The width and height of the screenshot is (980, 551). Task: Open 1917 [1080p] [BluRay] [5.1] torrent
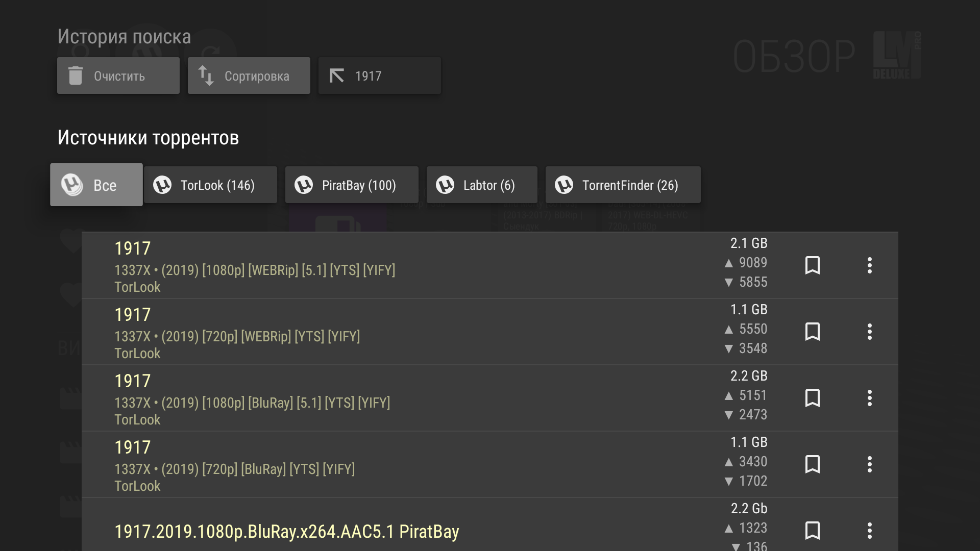pos(490,398)
